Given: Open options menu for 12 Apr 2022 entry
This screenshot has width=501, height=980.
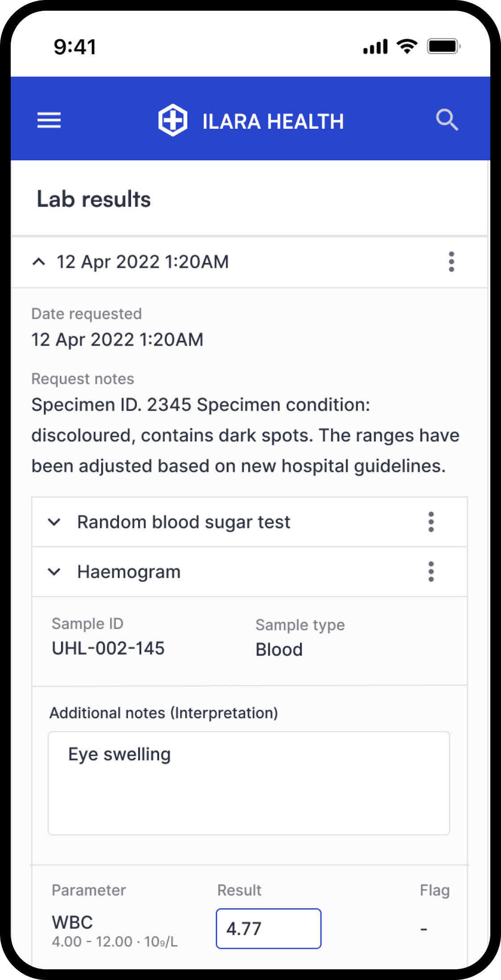Looking at the screenshot, I should coord(452,262).
